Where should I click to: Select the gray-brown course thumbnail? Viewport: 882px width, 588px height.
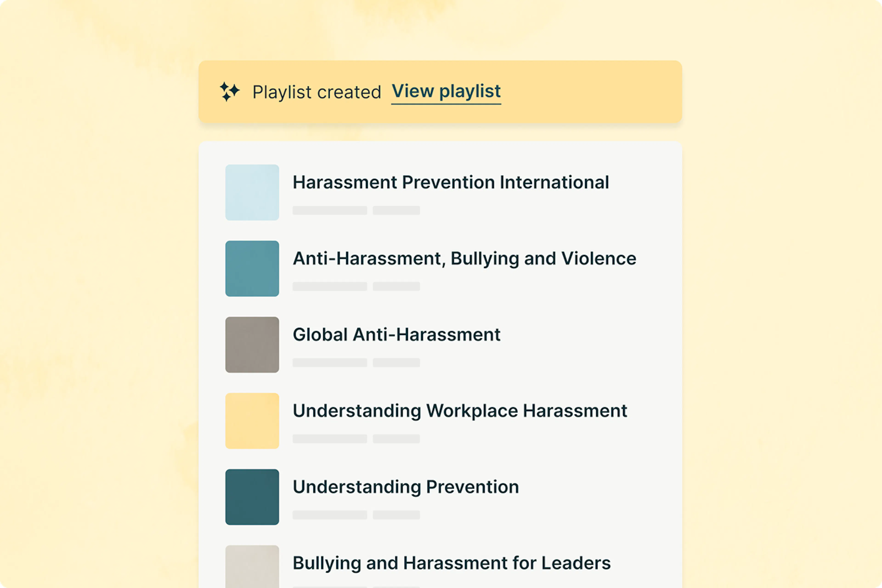click(252, 345)
